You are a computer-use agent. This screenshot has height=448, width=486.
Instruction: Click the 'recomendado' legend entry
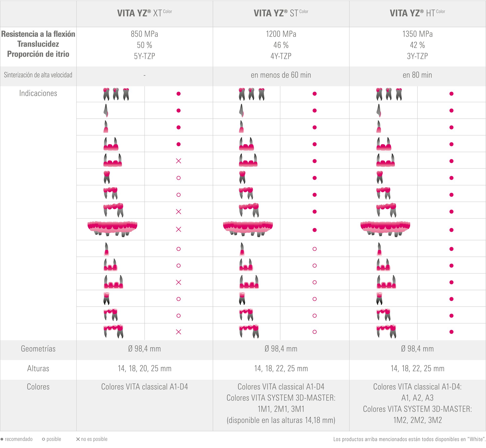tap(17, 439)
